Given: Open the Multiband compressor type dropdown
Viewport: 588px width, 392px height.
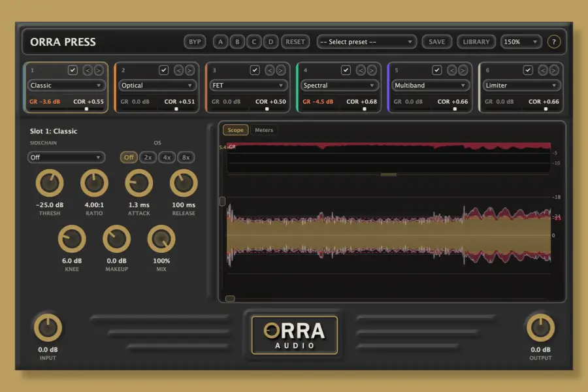Looking at the screenshot, I should click(x=430, y=85).
